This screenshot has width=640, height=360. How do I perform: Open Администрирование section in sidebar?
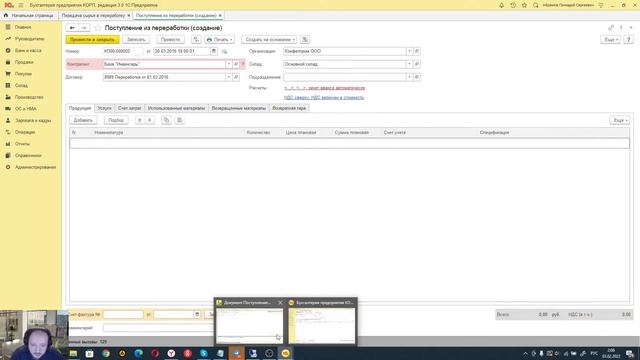(35, 167)
